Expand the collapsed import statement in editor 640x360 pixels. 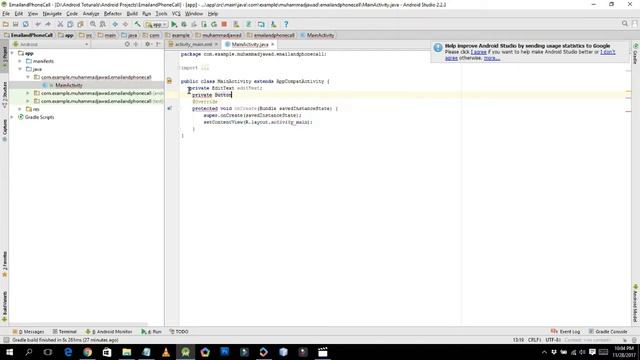(205, 68)
